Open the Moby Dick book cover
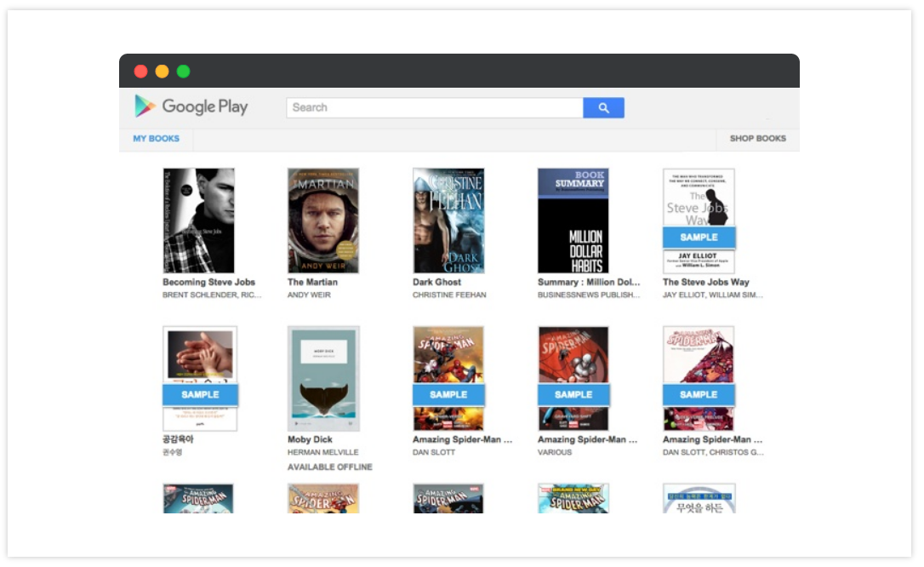Image resolution: width=924 pixels, height=567 pixels. click(x=323, y=378)
